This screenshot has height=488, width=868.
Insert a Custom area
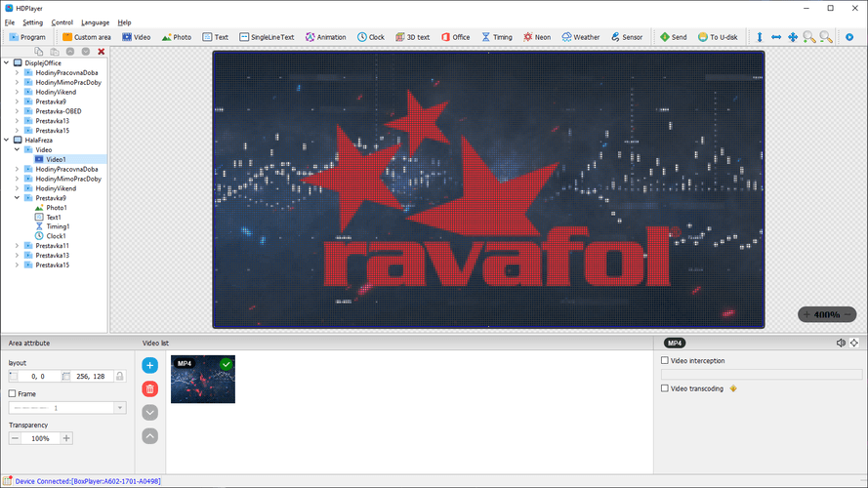pyautogui.click(x=86, y=37)
